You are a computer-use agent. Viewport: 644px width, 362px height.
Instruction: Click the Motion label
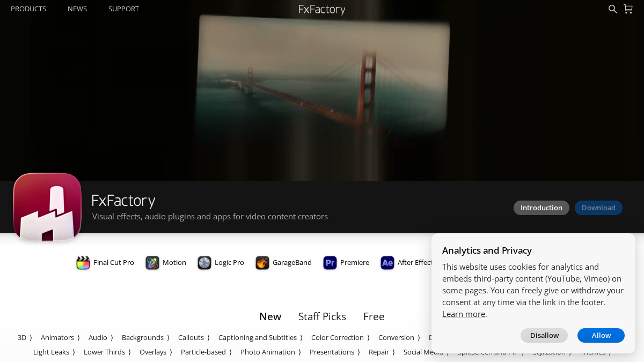pos(174,263)
